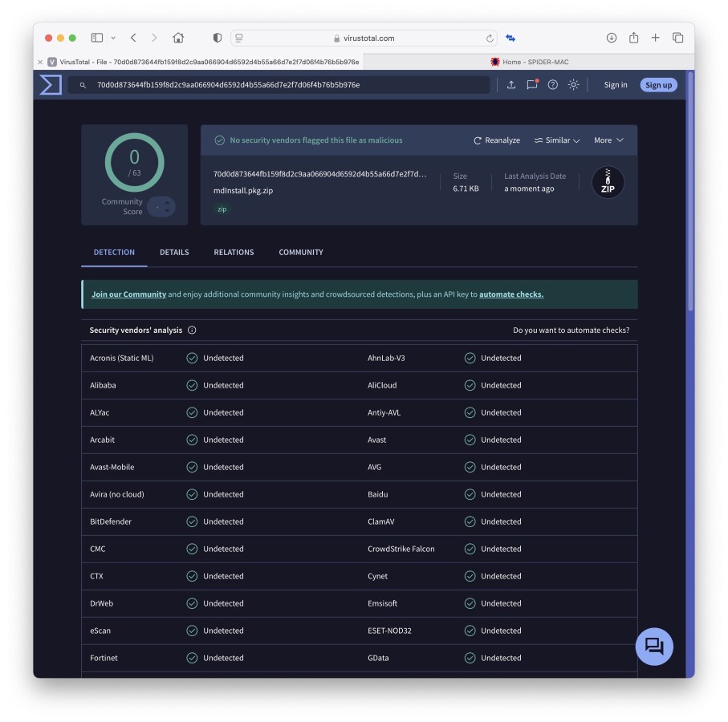Click the hash search input field
The width and height of the screenshot is (728, 722).
tap(279, 85)
